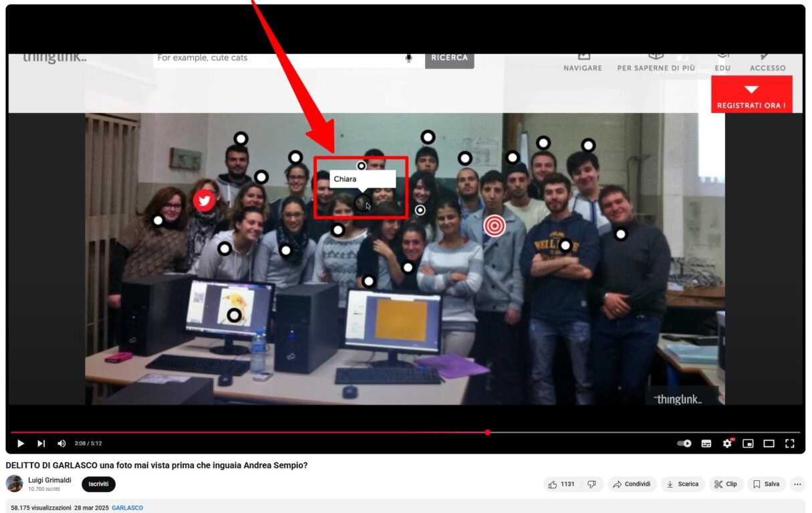
Task: Subscribe with the Iscriviti button
Action: (98, 484)
